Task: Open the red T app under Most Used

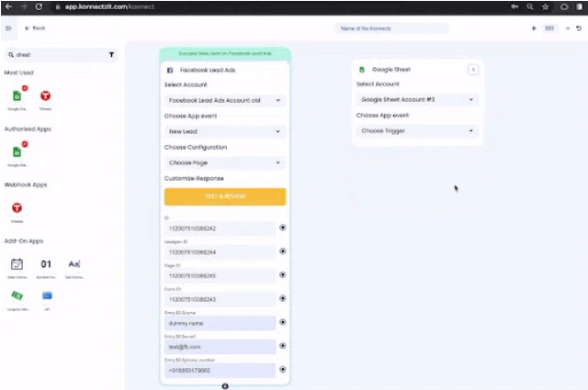Action: (45, 96)
